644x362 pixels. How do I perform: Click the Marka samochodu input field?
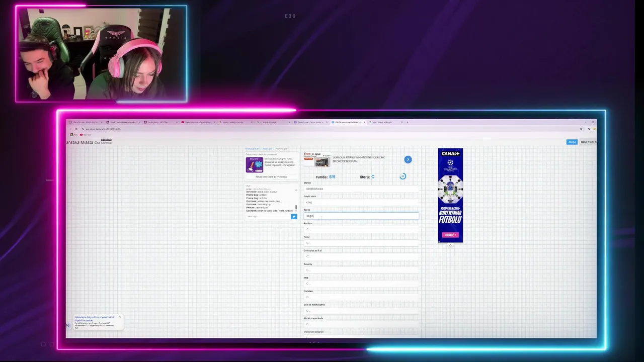tap(361, 325)
